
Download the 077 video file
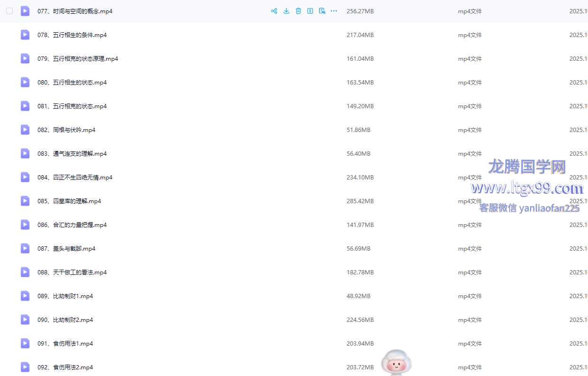coord(286,11)
